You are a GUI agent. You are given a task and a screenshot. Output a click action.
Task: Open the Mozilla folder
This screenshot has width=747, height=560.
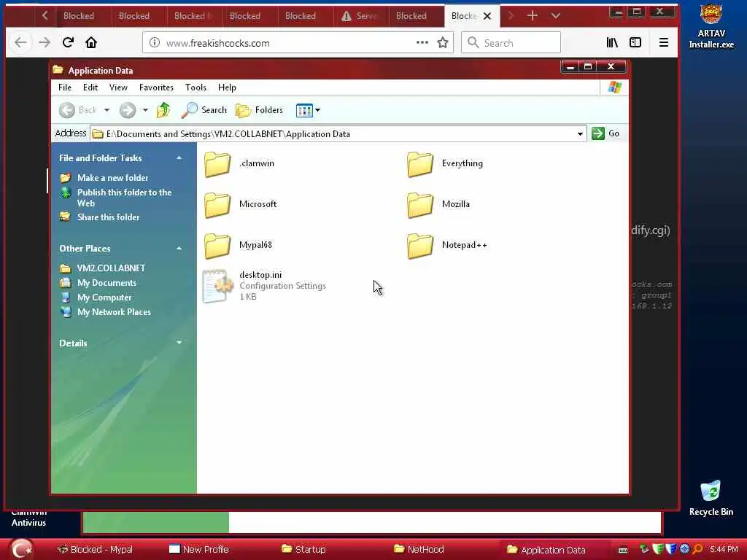click(x=438, y=205)
